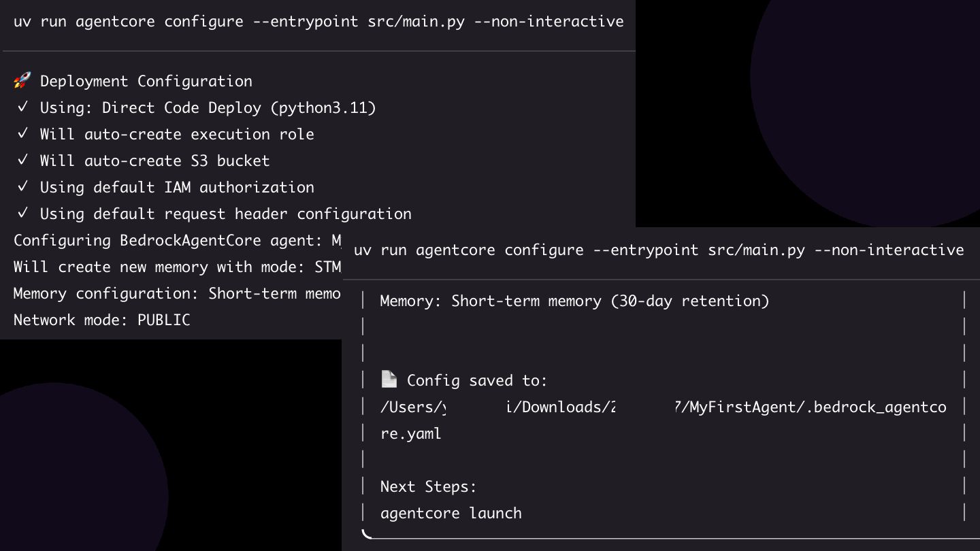Click the 're.yaml' path continuation text
The height and width of the screenshot is (551, 980).
pos(411,433)
